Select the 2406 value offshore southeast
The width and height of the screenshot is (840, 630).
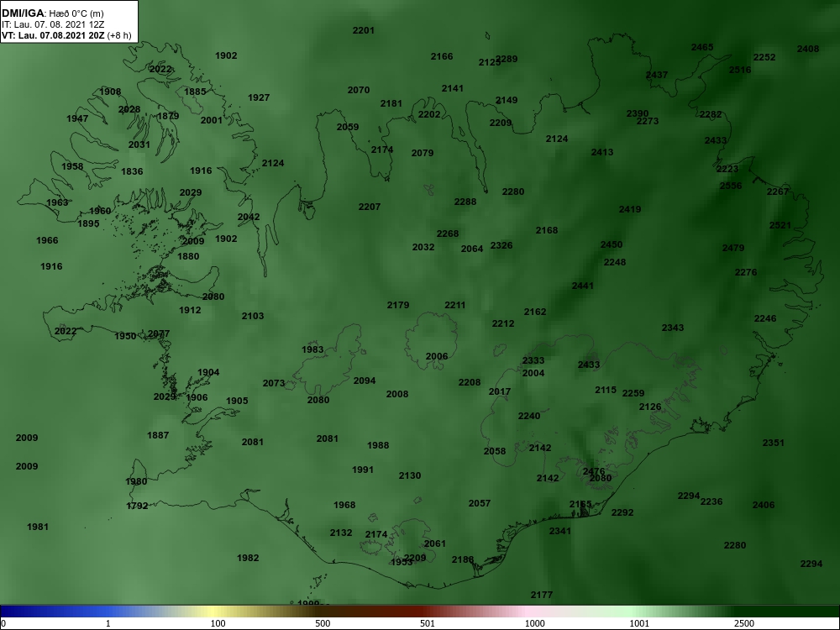click(764, 505)
